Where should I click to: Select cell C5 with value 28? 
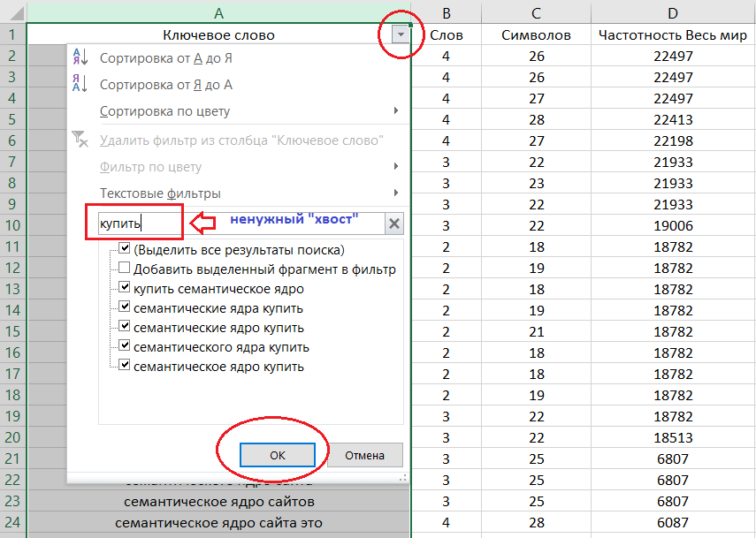pos(536,119)
